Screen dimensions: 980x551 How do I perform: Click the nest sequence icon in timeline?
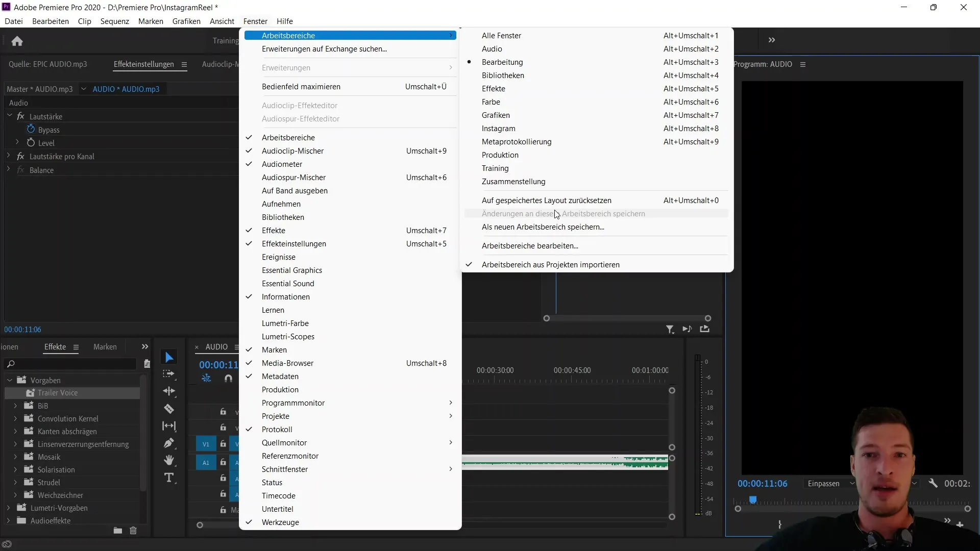(x=206, y=378)
